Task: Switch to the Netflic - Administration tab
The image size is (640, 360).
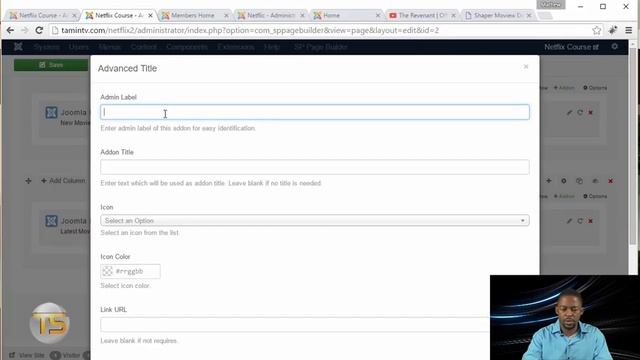Action: coord(271,16)
